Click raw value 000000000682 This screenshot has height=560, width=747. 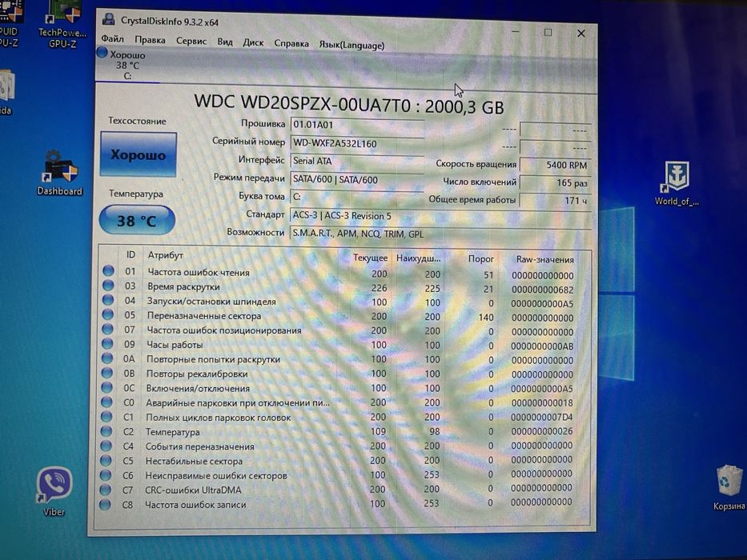[543, 290]
